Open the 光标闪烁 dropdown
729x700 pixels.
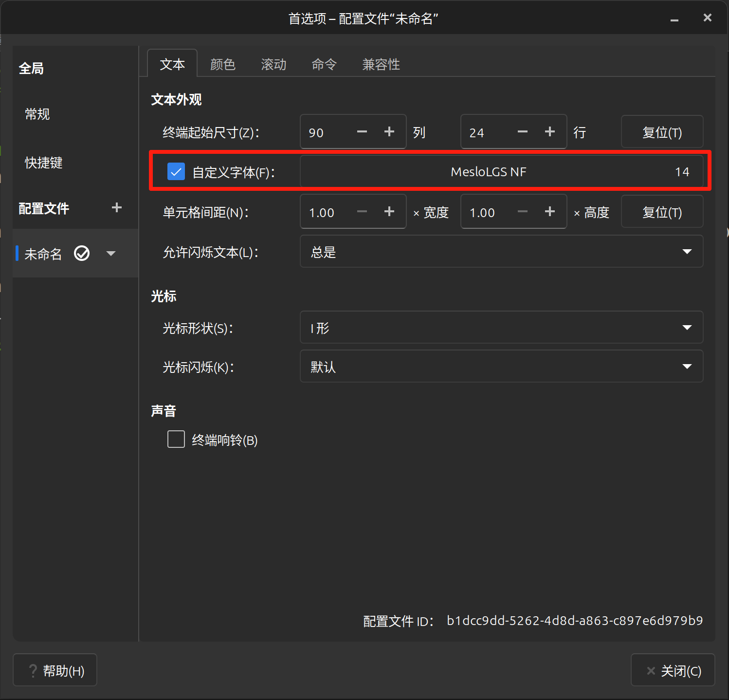pos(501,367)
